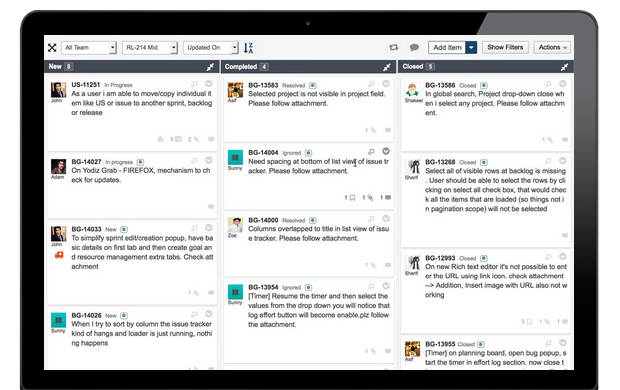620x390 pixels.
Task: Click the popup-window icon on card US-11251
Action: pyautogui.click(x=194, y=84)
